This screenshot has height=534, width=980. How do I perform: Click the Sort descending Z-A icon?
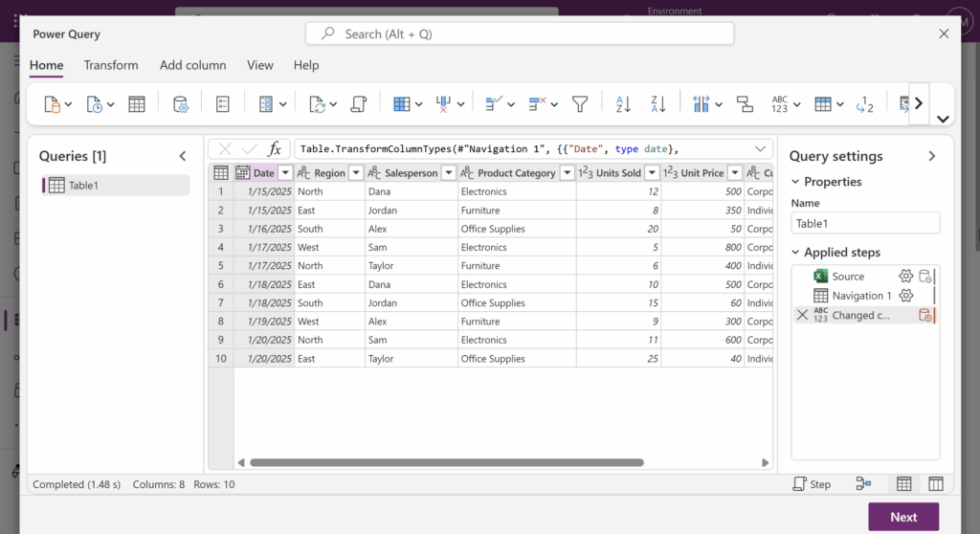tap(657, 104)
